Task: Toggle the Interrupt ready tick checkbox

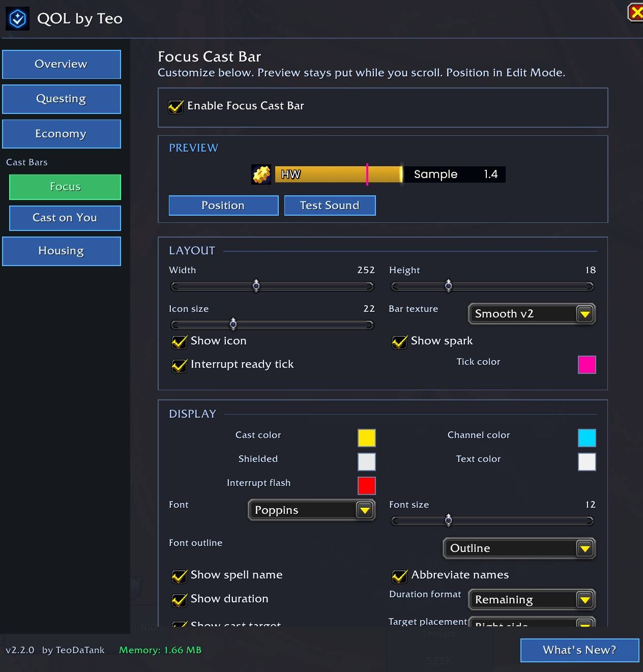Action: (x=180, y=365)
